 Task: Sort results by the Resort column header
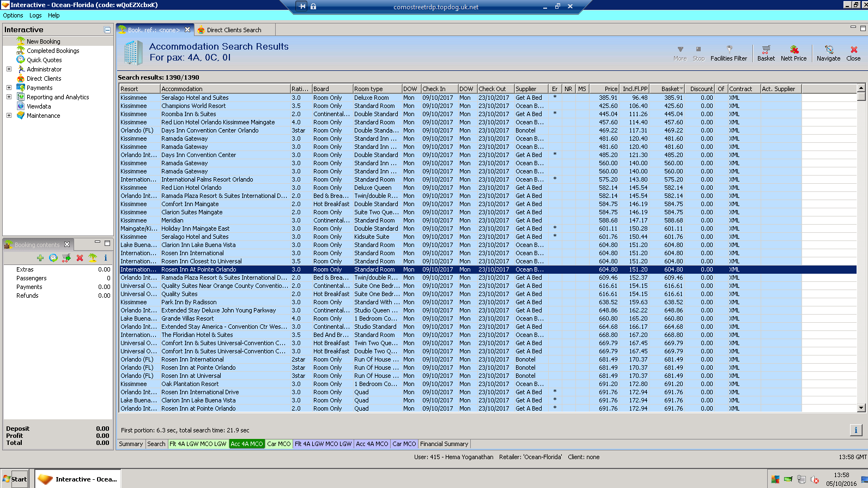(x=139, y=89)
